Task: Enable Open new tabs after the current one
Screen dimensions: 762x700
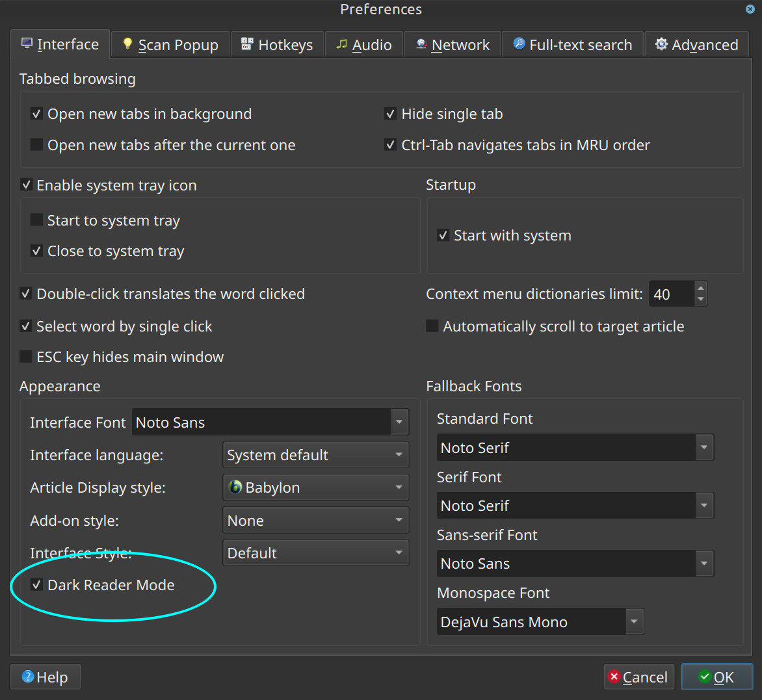Action: (x=36, y=144)
